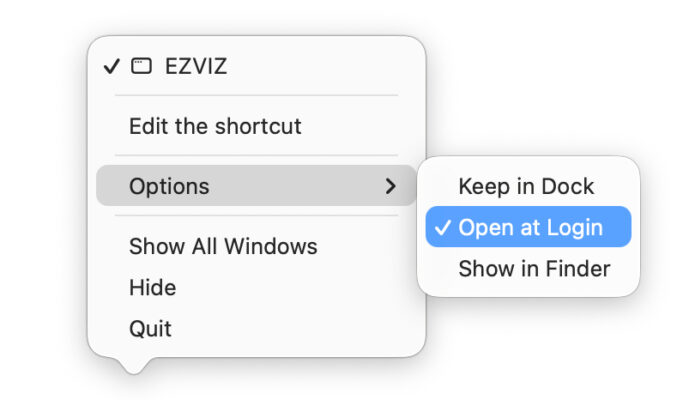The width and height of the screenshot is (683, 400).
Task: Display every open EZVIZ window
Action: 223,246
